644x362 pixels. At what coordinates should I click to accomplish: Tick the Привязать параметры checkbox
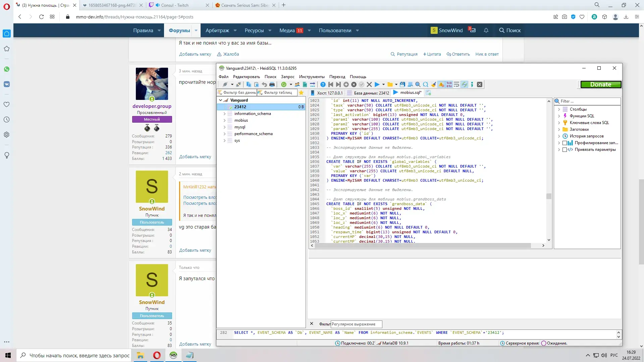click(565, 149)
